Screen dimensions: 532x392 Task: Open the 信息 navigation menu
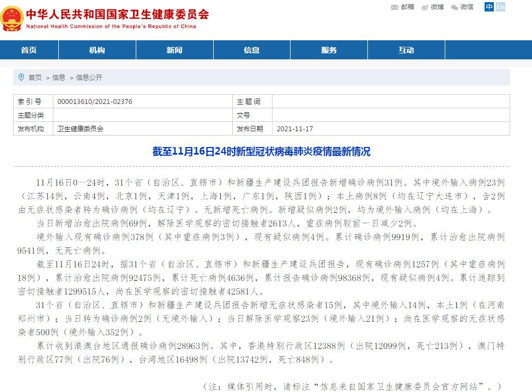coord(251,50)
